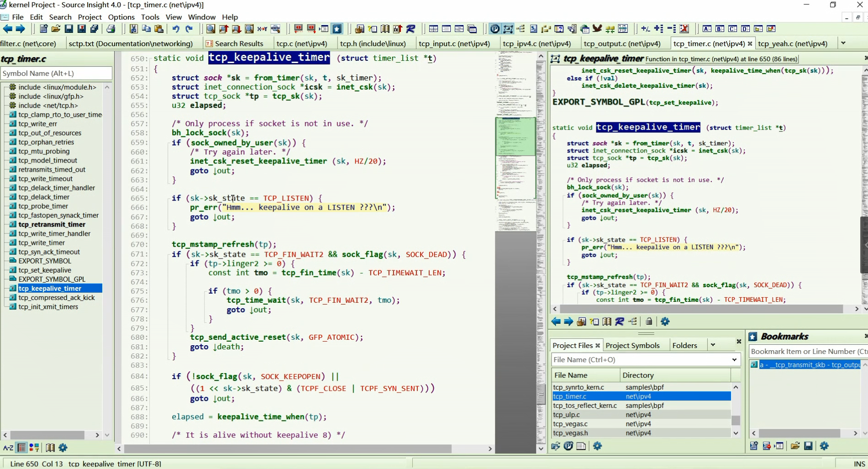The height and width of the screenshot is (469, 868).
Task: Click the code overview minimap highlighted region
Action: pos(516,137)
